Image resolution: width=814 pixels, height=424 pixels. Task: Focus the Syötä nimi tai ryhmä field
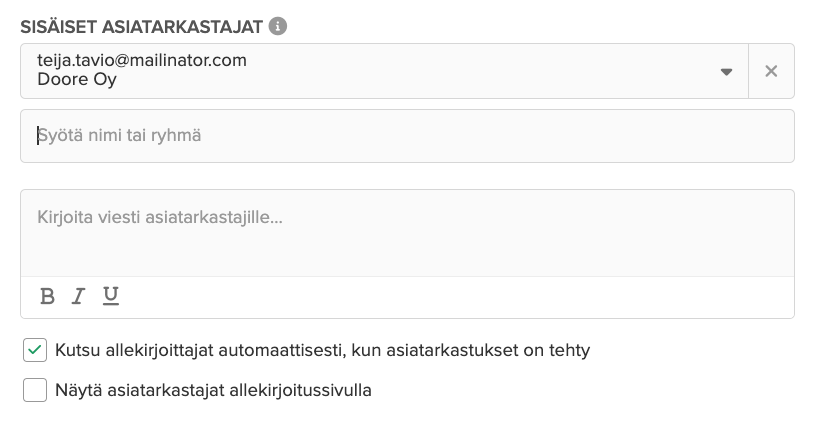point(408,136)
